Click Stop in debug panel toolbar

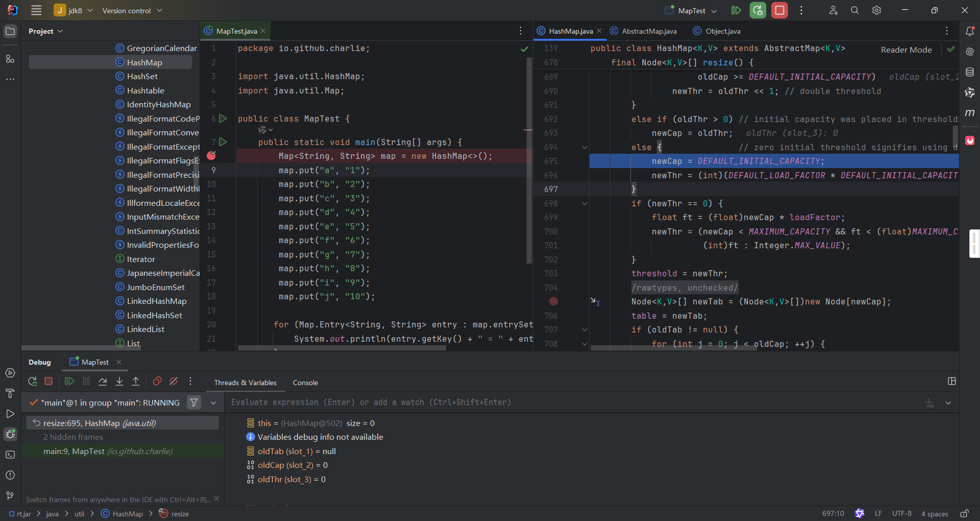coord(48,381)
